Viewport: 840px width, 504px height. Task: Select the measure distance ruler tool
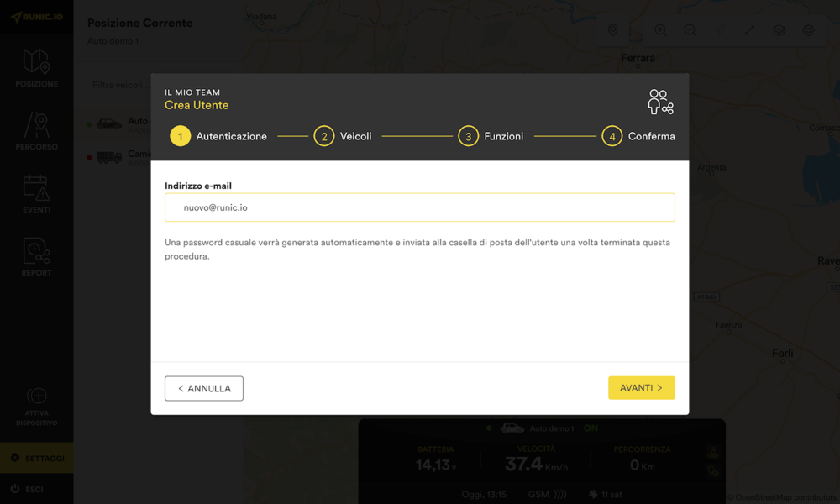tap(749, 30)
